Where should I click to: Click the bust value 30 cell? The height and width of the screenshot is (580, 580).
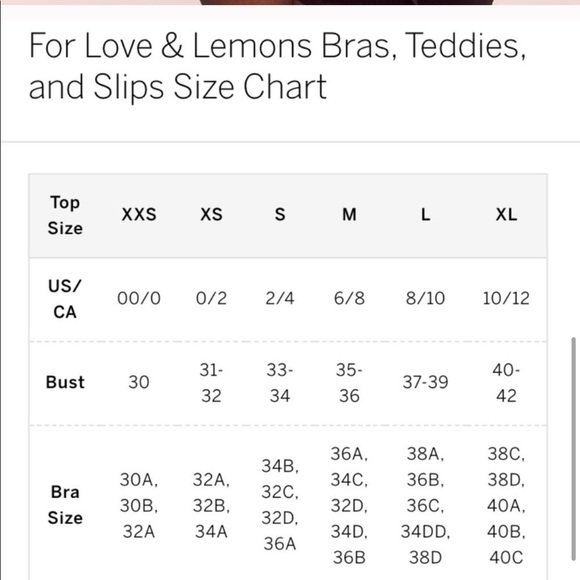tap(139, 382)
